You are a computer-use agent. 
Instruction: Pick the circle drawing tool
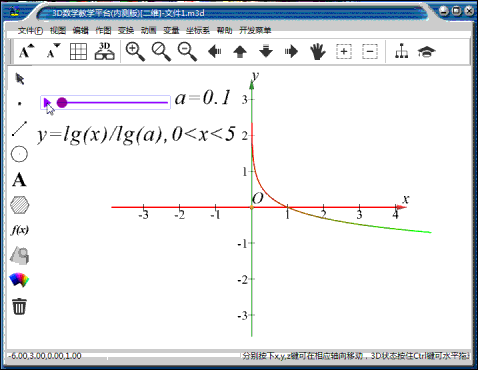point(19,154)
